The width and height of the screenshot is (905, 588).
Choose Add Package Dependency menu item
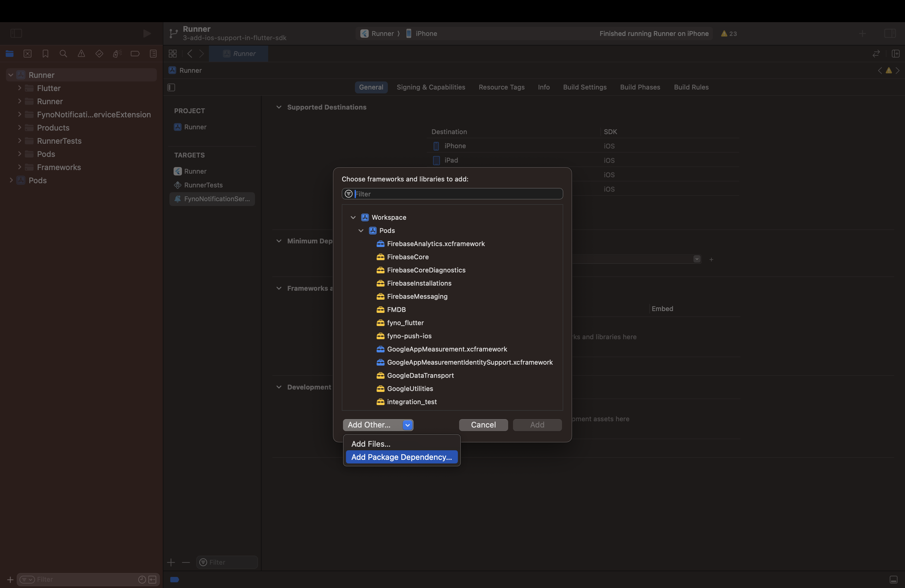(401, 457)
